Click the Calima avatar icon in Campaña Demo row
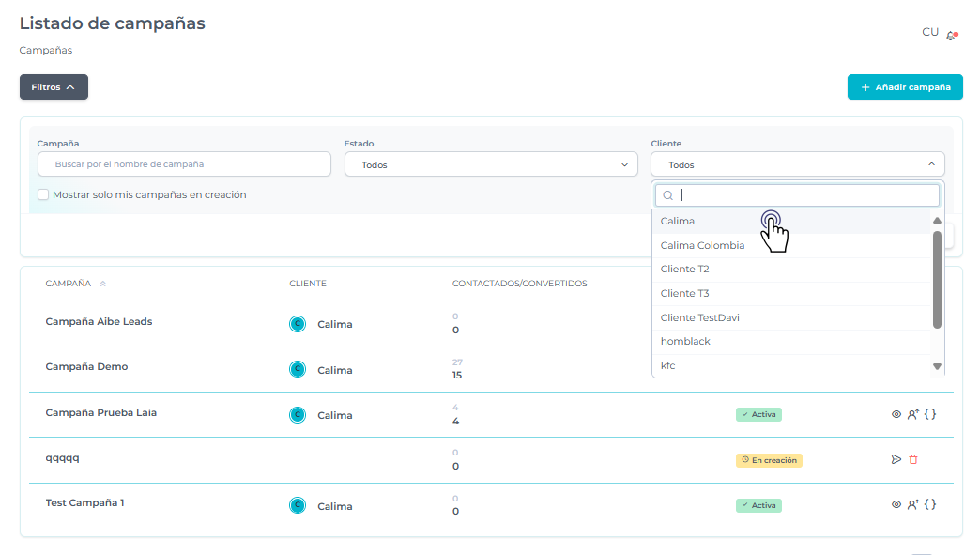This screenshot has width=980, height=555. click(298, 369)
